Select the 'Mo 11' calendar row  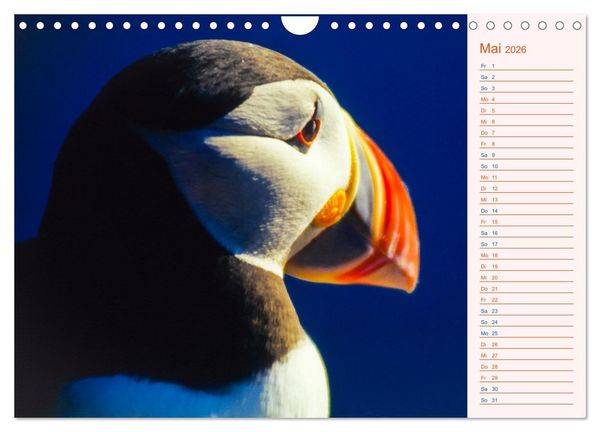[527, 177]
